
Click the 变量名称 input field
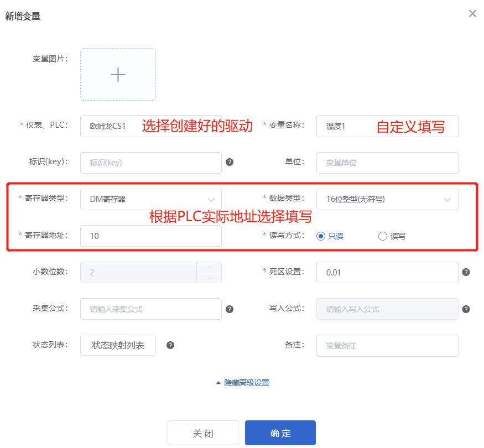(x=387, y=126)
